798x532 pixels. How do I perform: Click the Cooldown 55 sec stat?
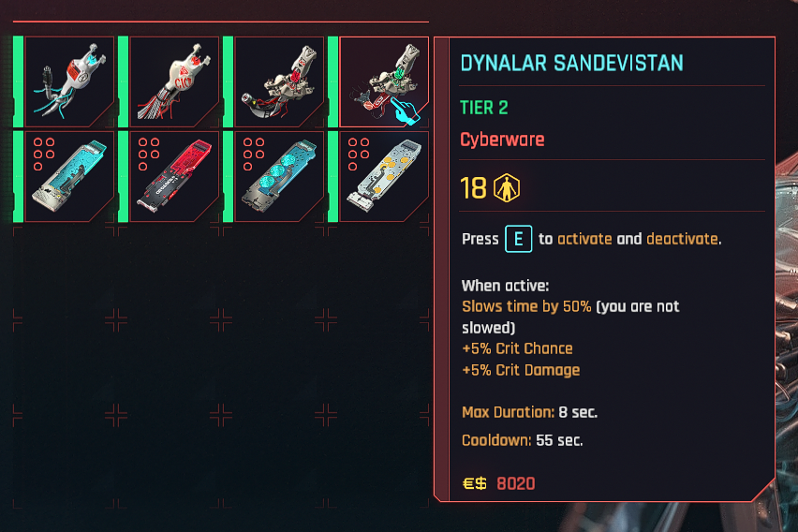click(522, 440)
